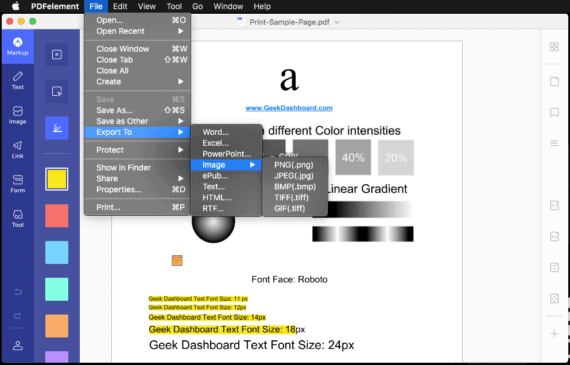Export as BMP(.bmp)

[295, 187]
